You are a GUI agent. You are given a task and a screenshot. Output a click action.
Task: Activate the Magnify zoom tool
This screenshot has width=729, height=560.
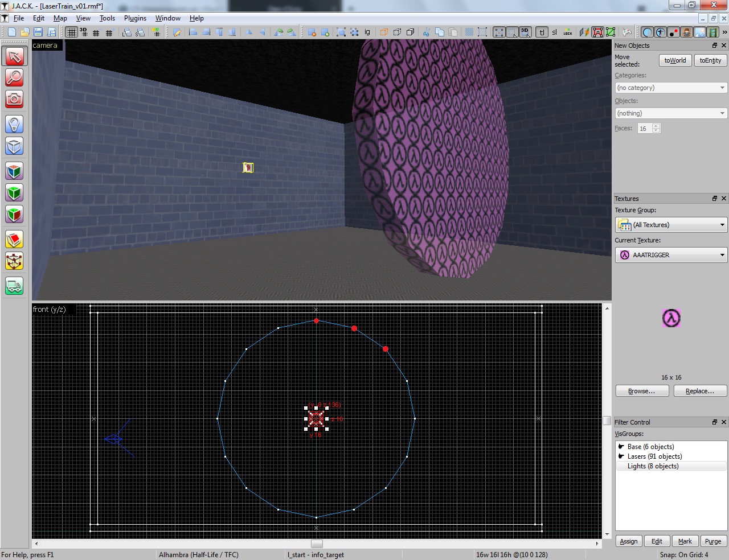tap(14, 77)
